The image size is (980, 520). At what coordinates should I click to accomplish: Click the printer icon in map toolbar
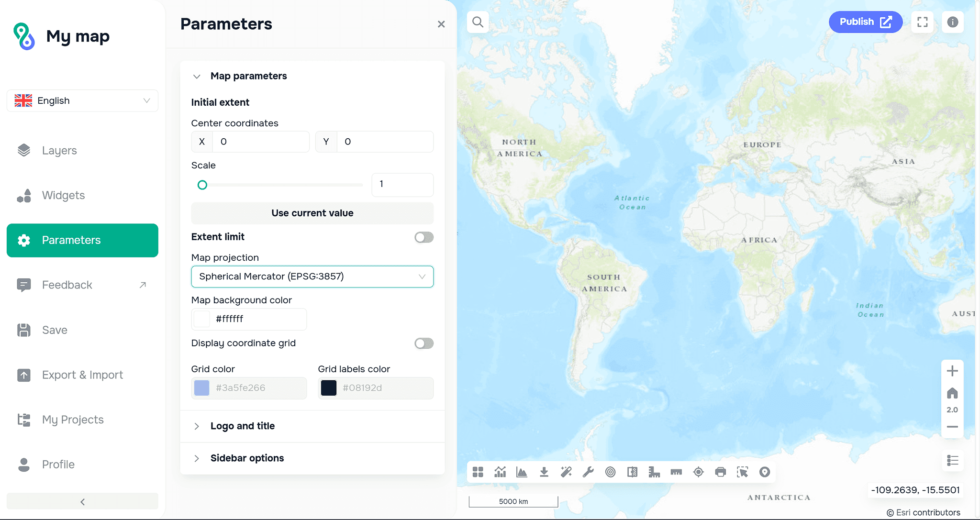pyautogui.click(x=720, y=472)
